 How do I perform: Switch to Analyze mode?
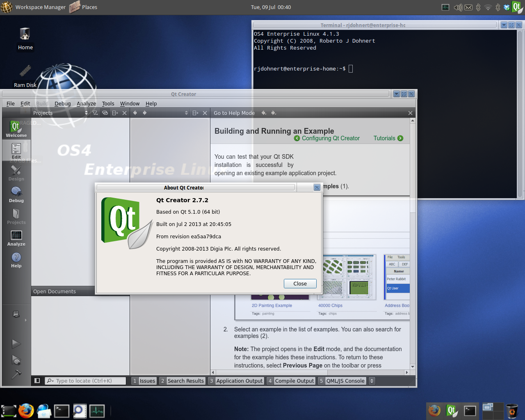click(x=16, y=237)
